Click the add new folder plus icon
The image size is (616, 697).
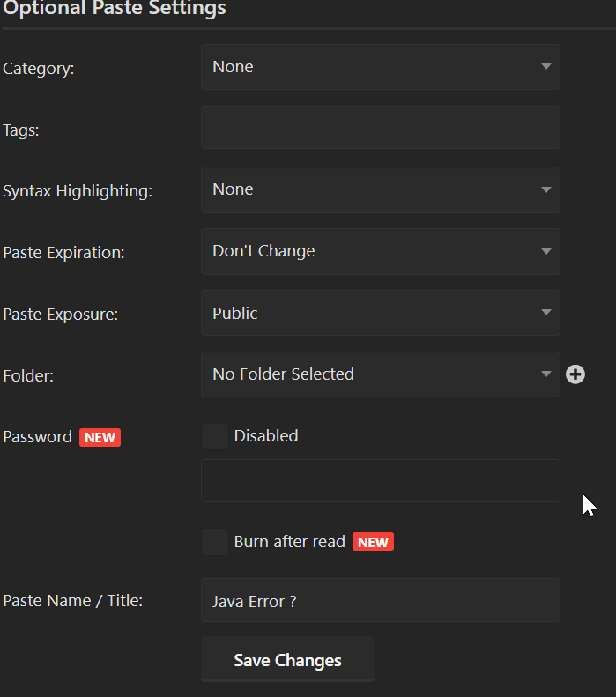coord(575,374)
